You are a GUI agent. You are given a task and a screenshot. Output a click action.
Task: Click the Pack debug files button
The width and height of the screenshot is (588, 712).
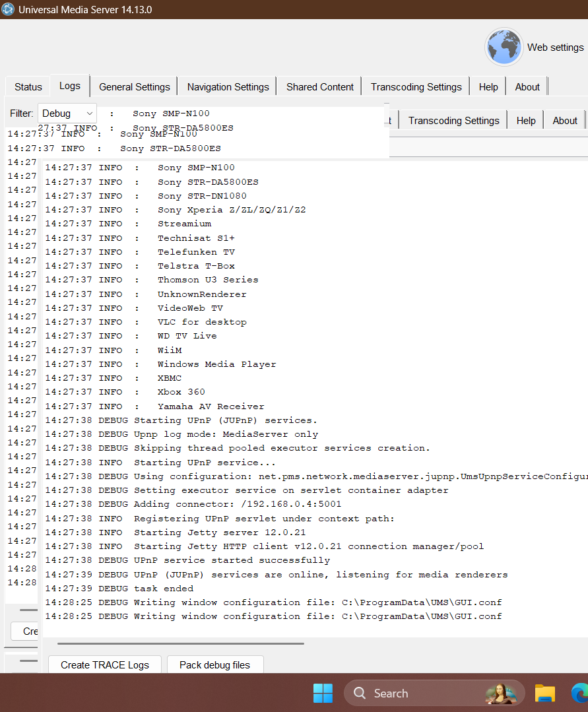[214, 664]
